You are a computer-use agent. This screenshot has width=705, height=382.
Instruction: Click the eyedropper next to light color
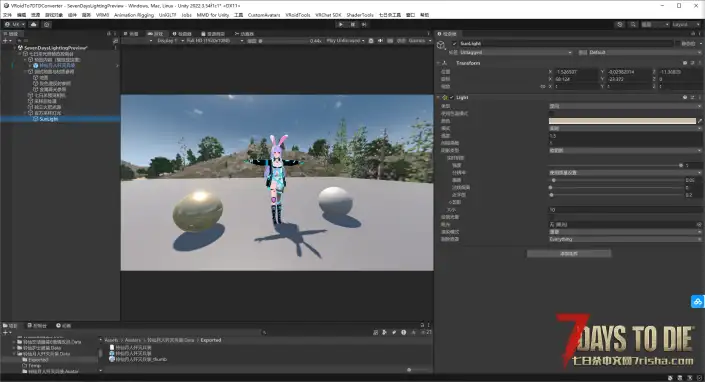[699, 121]
